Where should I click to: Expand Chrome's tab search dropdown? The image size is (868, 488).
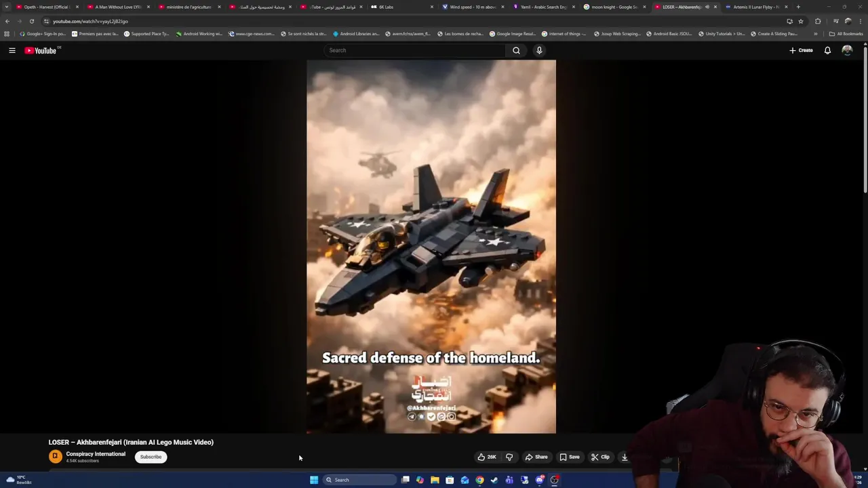point(7,7)
